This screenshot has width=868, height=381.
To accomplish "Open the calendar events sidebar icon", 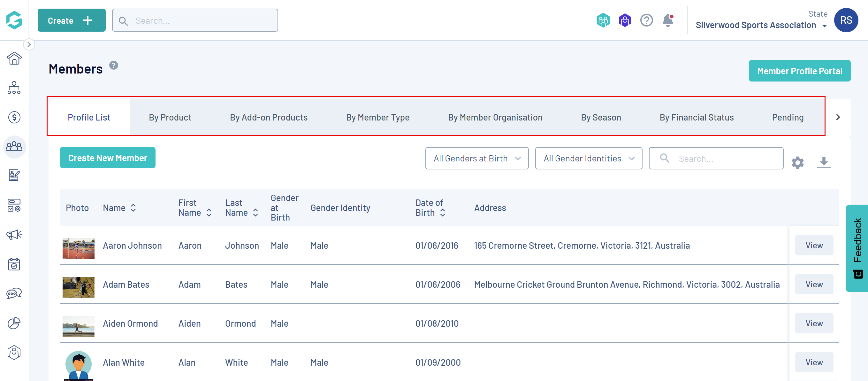I will [x=14, y=264].
